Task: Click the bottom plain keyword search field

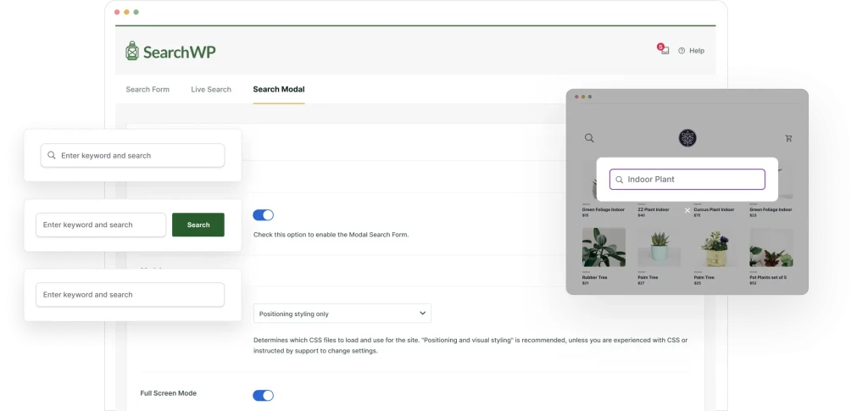Action: [130, 294]
